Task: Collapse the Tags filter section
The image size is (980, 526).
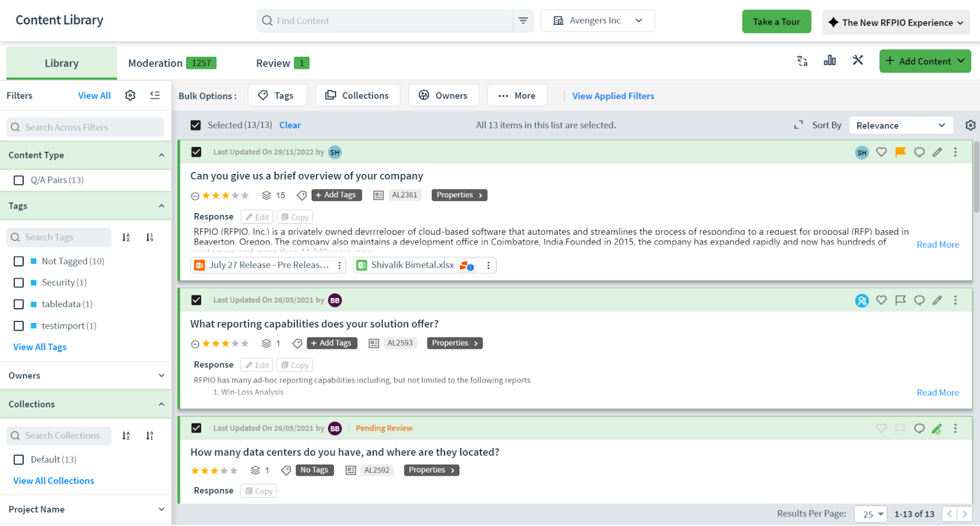Action: [x=161, y=206]
